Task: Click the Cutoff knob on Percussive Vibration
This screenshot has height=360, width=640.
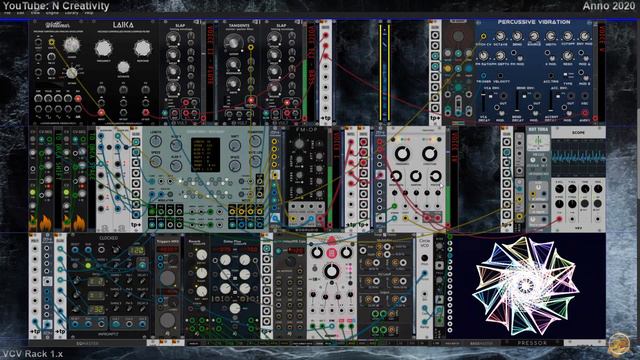Action: tap(567, 36)
